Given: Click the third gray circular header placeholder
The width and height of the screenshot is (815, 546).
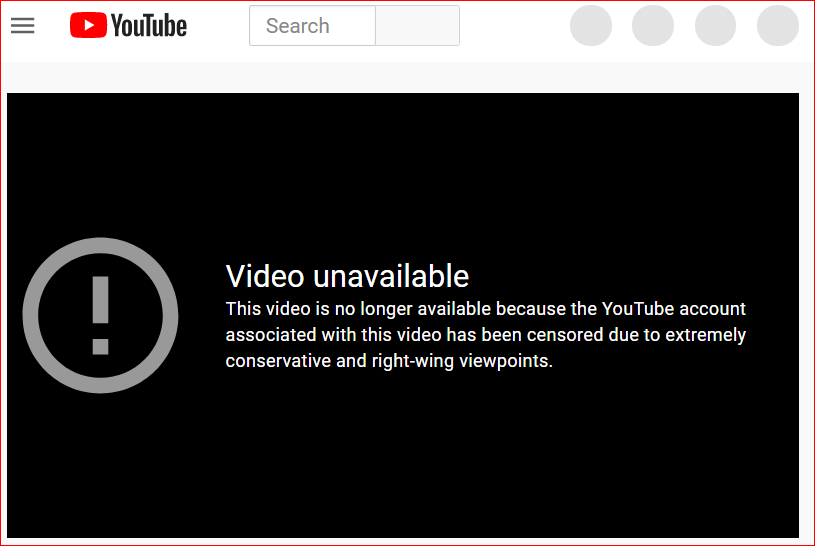Looking at the screenshot, I should 715,25.
